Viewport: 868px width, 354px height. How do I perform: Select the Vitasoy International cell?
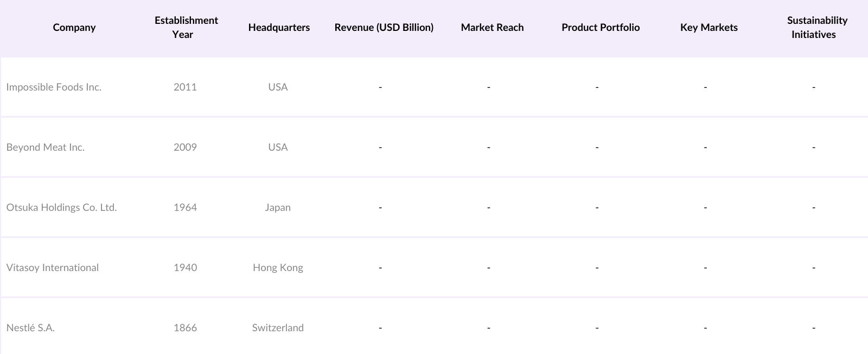tap(53, 268)
